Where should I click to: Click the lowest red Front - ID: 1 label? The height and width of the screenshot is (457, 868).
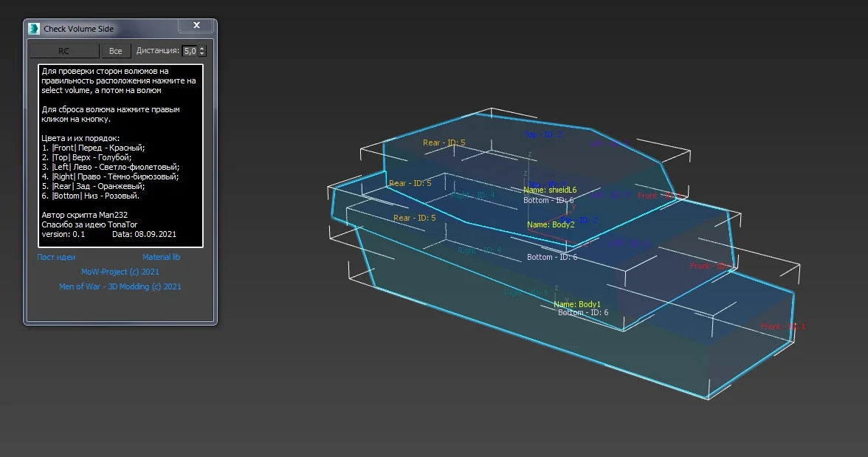[x=782, y=326]
